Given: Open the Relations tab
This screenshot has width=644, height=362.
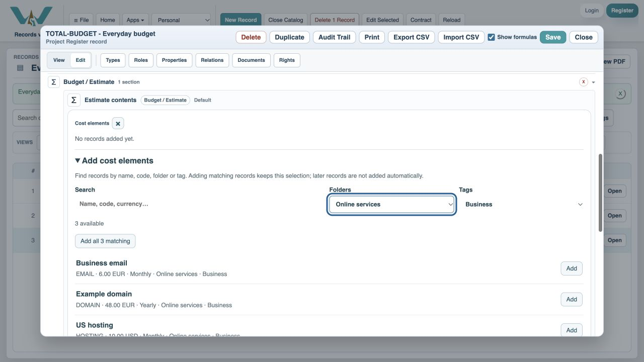Looking at the screenshot, I should pyautogui.click(x=212, y=60).
